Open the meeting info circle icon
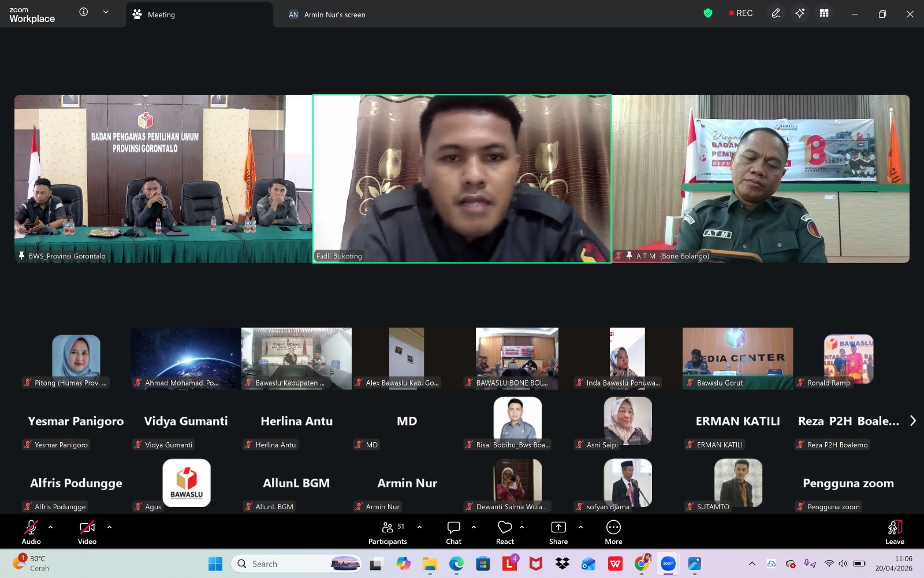 click(84, 12)
